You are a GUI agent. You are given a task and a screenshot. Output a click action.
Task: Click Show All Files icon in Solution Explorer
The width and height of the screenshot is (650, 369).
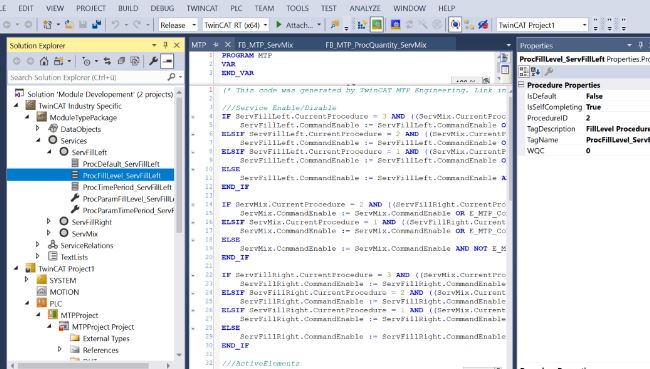pos(135,61)
